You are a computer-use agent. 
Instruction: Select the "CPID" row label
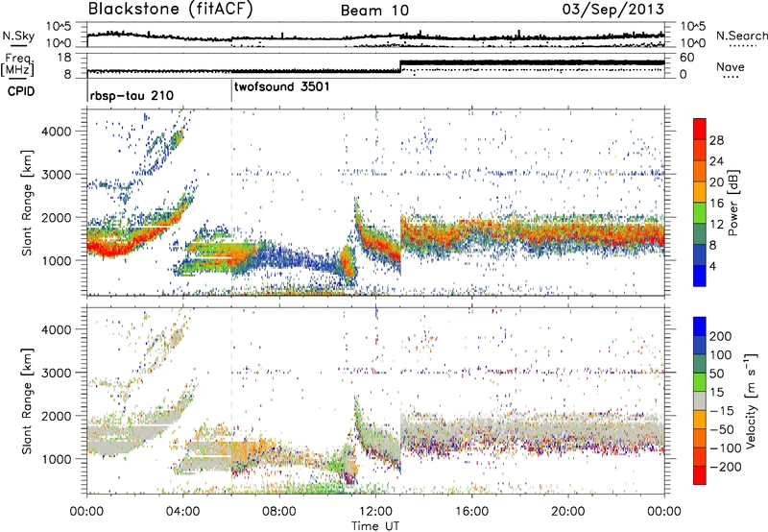coord(21,91)
